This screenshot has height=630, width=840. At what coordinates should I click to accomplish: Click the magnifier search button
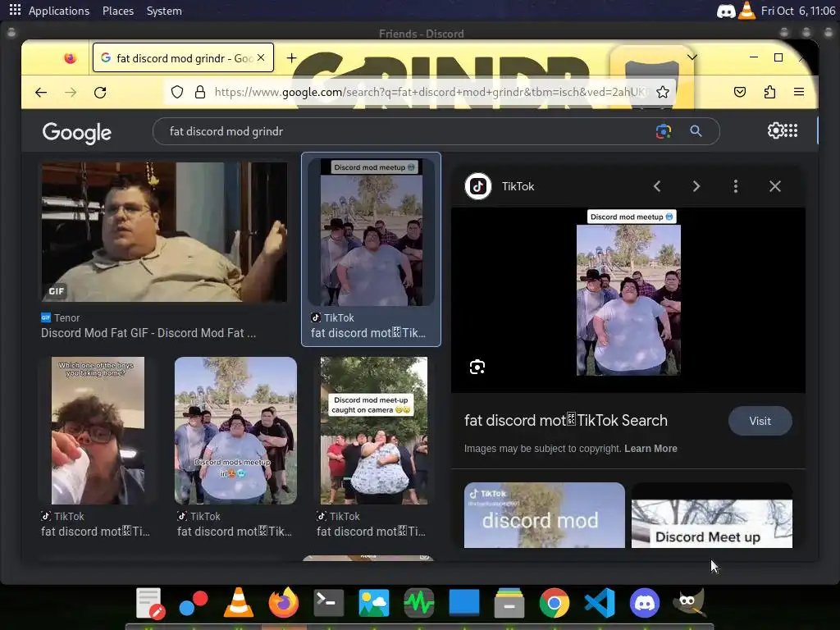coord(696,130)
